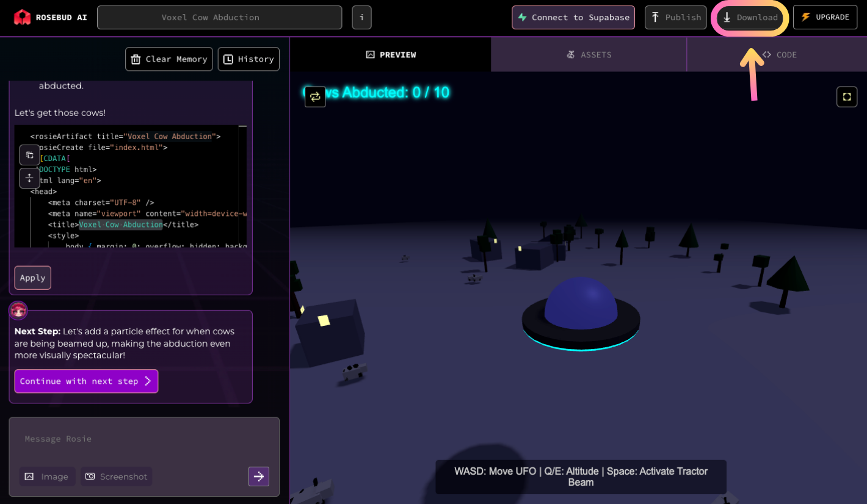Click the blue UFO dome in preview

click(581, 303)
